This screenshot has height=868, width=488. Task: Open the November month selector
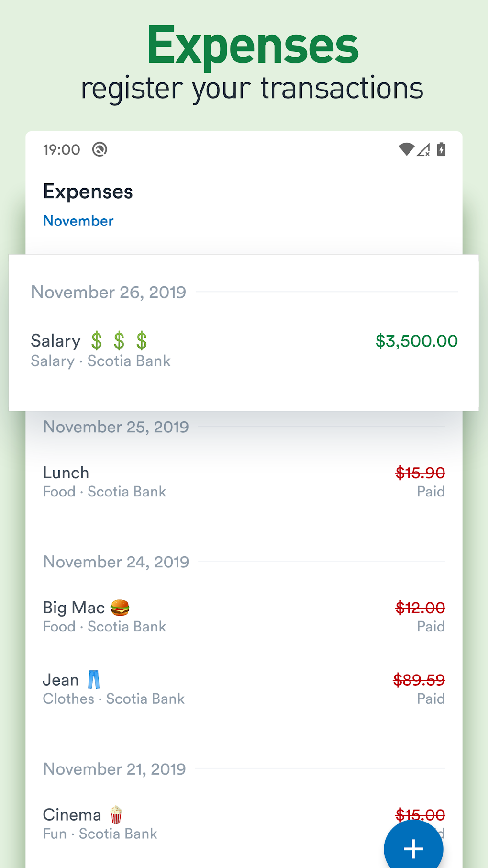tap(78, 221)
